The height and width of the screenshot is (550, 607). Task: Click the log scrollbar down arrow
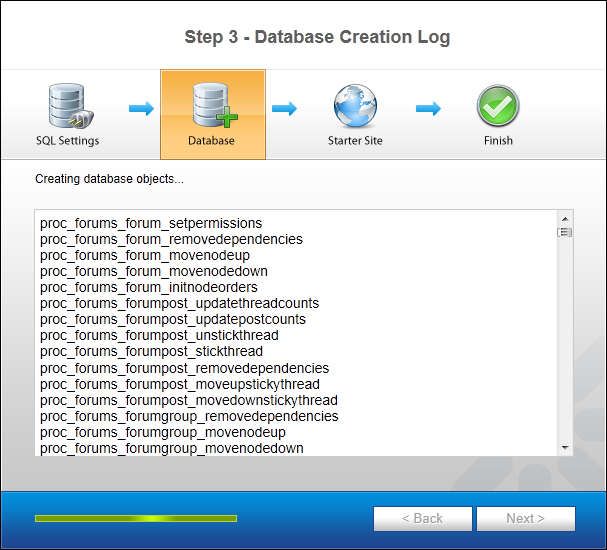point(565,448)
